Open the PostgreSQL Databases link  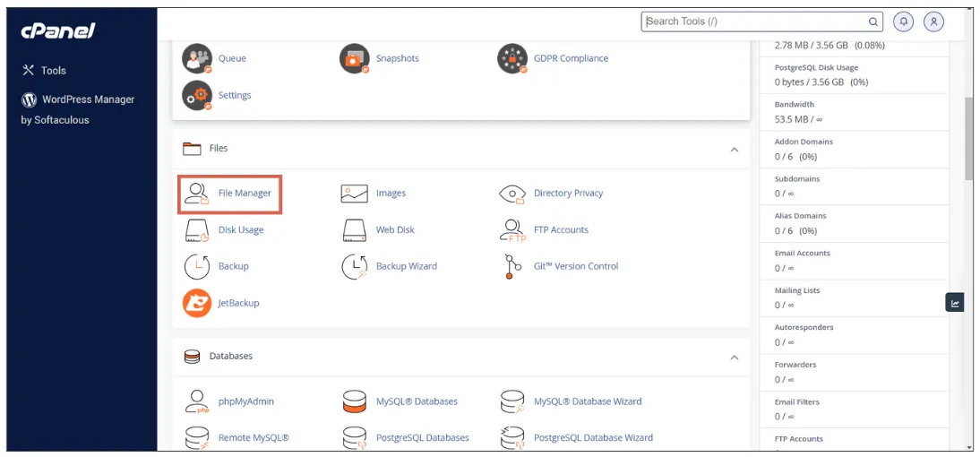tap(423, 437)
